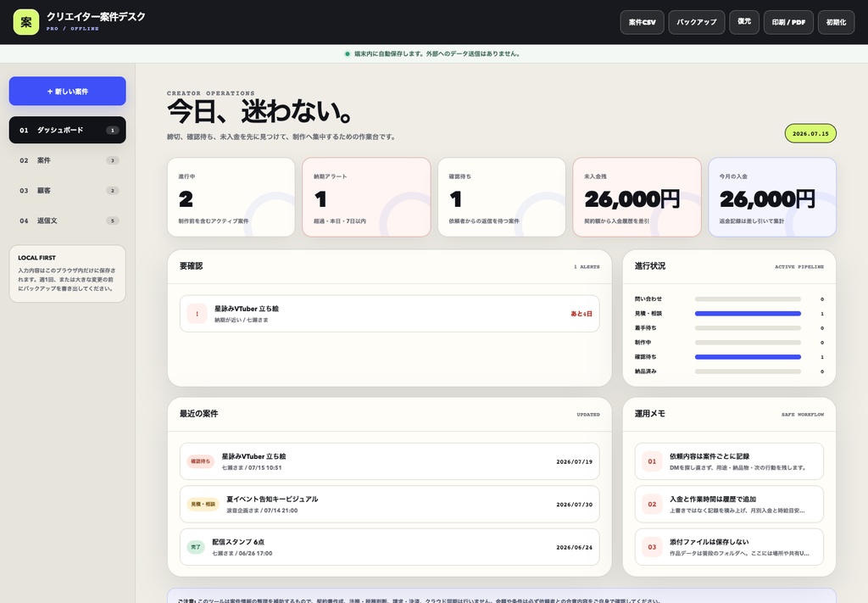The image size is (868, 603).
Task: Click the バックアップ button
Action: point(697,22)
